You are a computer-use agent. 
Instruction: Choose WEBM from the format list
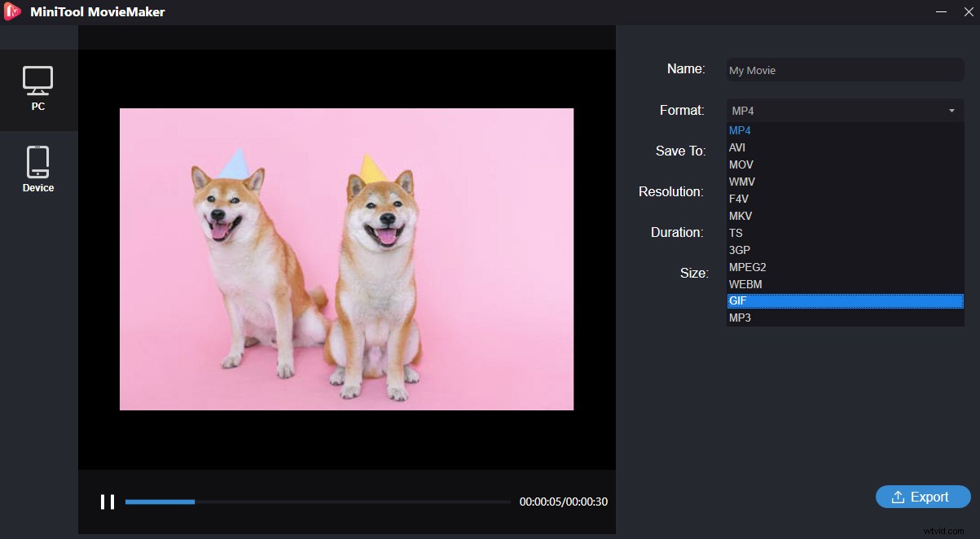845,284
